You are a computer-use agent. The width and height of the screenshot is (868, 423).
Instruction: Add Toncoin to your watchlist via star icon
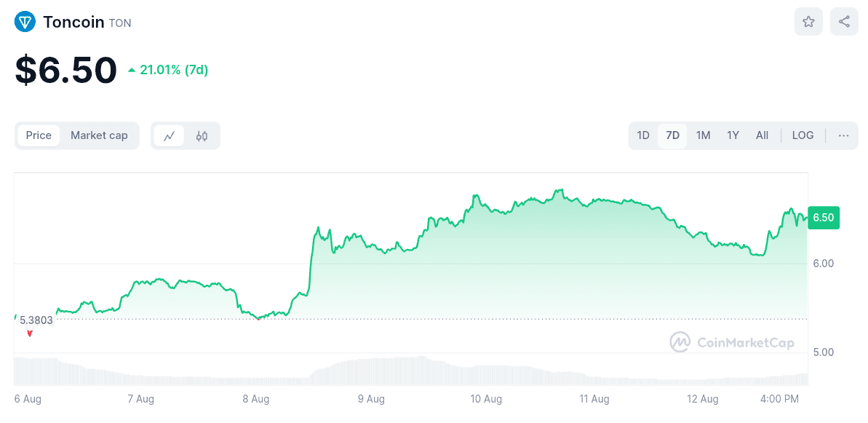click(x=808, y=21)
